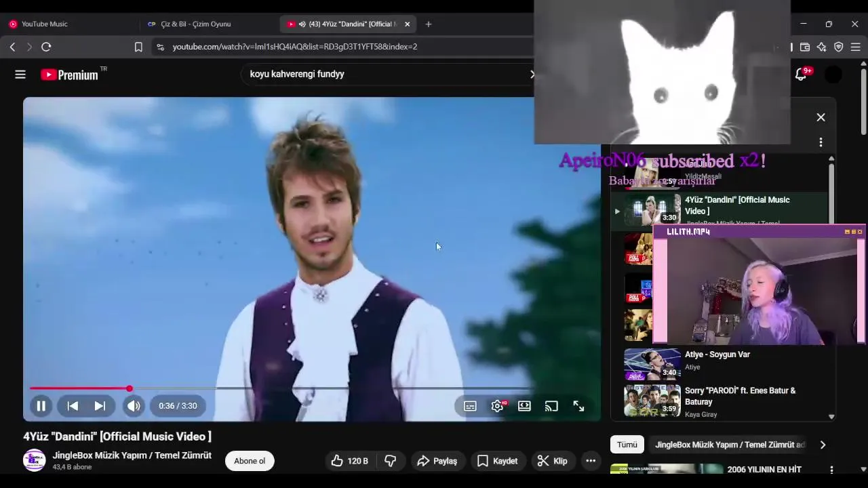
Task: Show more filter chips with right chevron
Action: point(823,445)
